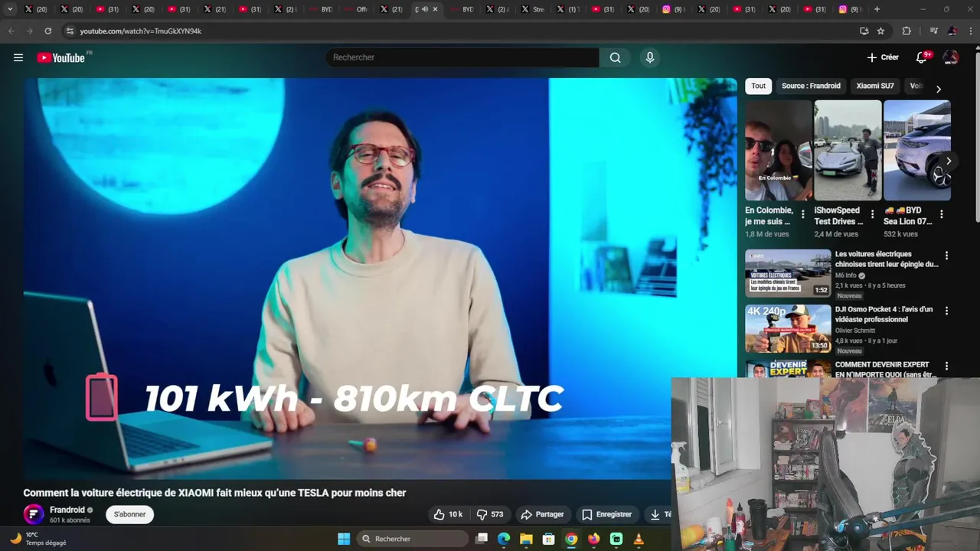The height and width of the screenshot is (551, 980).
Task: Select the Tout filter chip
Action: pyautogui.click(x=758, y=86)
